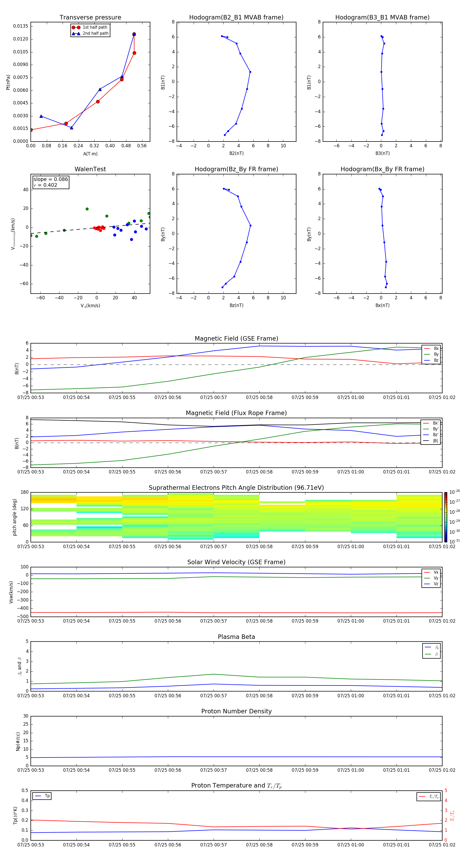
Task: Click the "r = 0.402" annotation
Action: click(46, 185)
